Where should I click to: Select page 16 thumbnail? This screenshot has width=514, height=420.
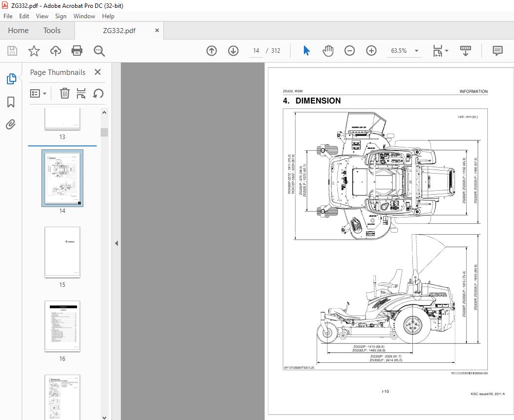click(x=62, y=326)
